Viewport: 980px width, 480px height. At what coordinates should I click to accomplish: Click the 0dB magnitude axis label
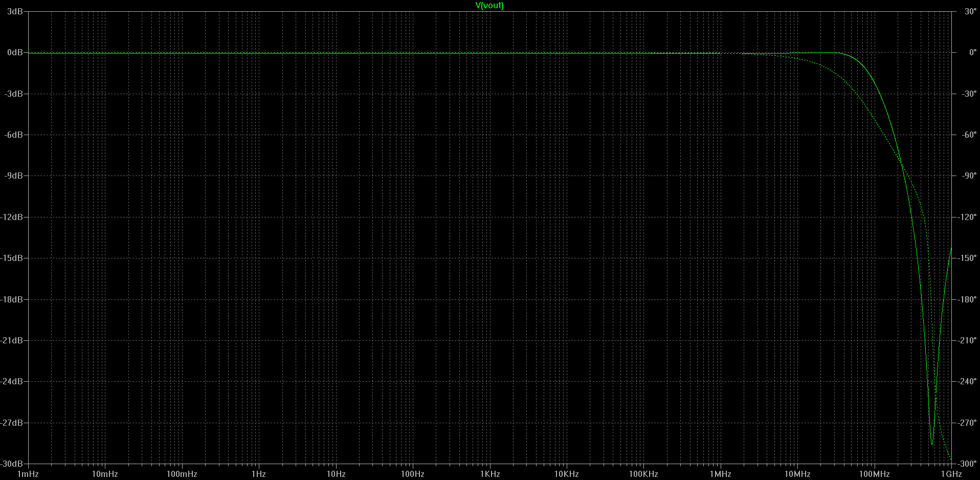click(15, 52)
